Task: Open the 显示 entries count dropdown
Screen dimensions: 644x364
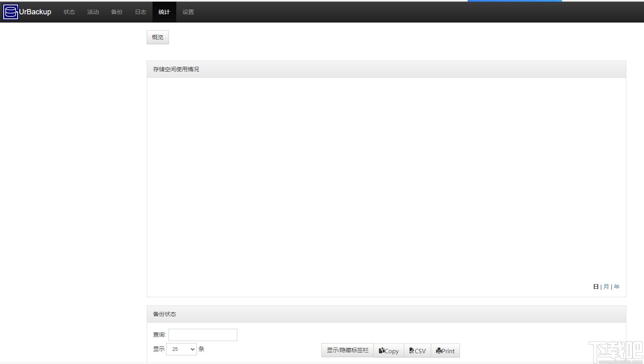Action: [x=181, y=349]
